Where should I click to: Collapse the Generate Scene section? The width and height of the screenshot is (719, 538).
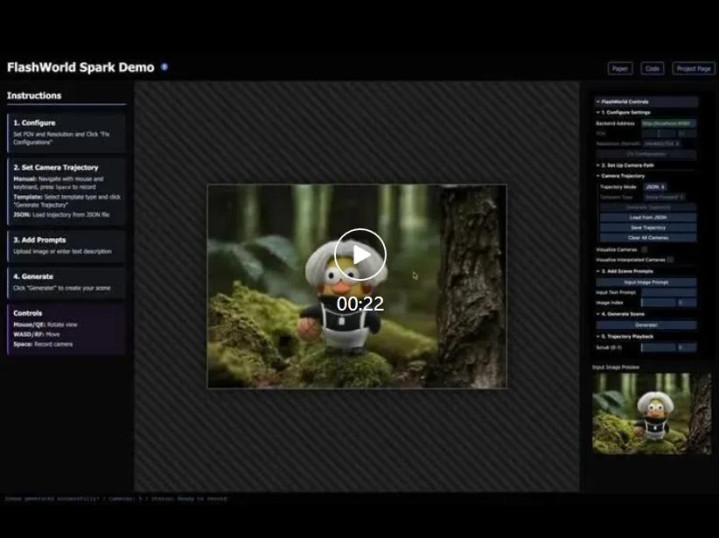pyautogui.click(x=598, y=314)
